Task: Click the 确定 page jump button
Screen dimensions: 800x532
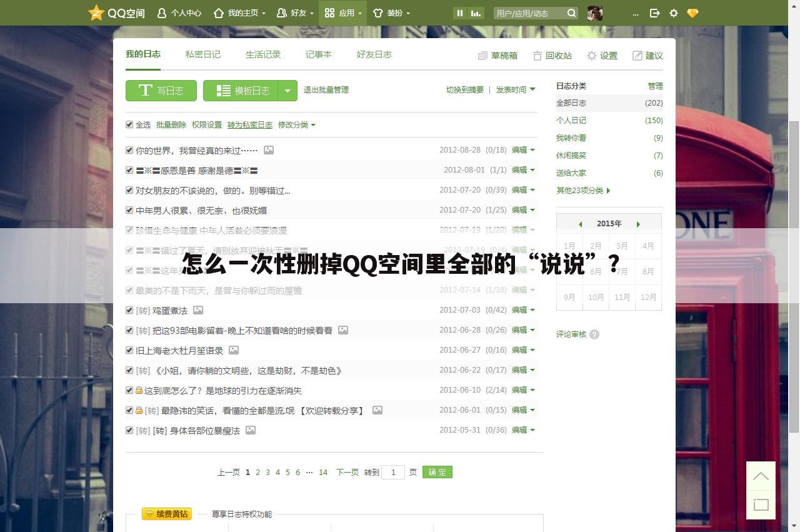Action: coord(437,473)
